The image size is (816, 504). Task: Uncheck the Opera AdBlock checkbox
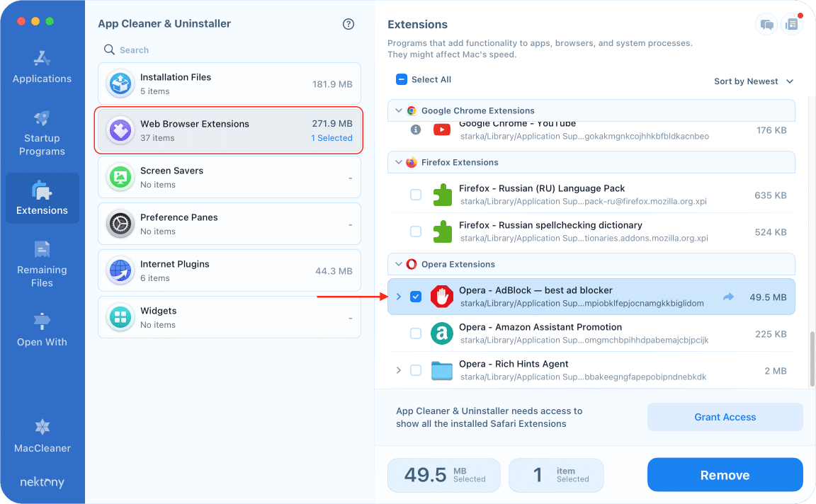(416, 297)
